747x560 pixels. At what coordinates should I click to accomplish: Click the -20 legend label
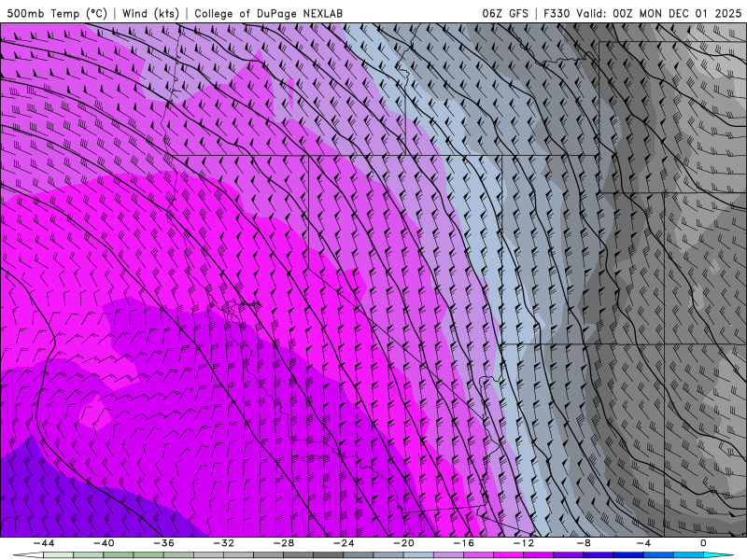pyautogui.click(x=403, y=543)
